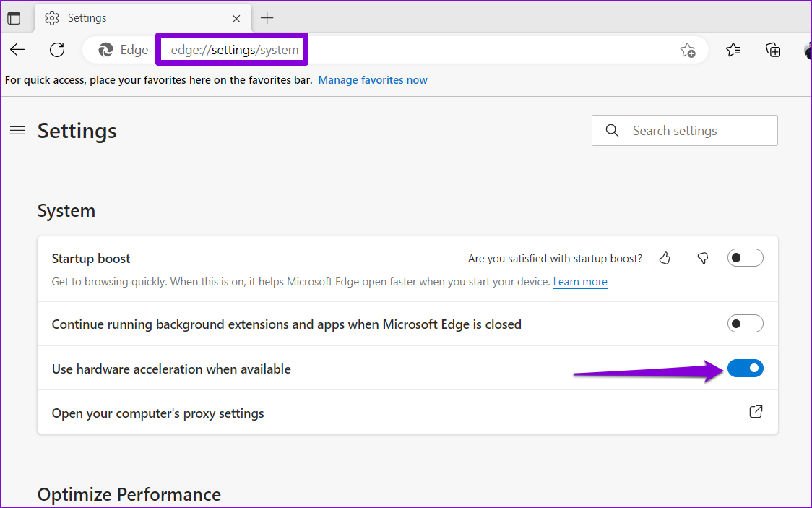Give thumbs down for startup boost feedback
Viewport: 812px width, 508px height.
tap(702, 258)
